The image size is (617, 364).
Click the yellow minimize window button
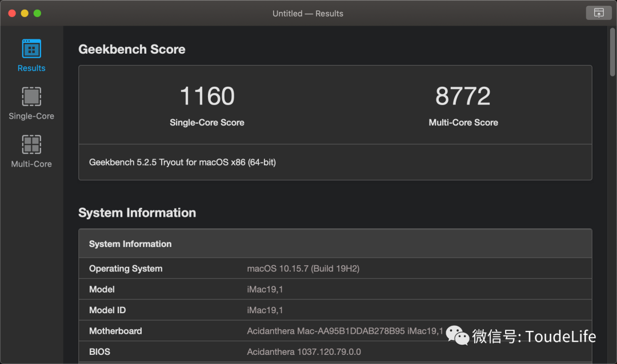tap(25, 13)
